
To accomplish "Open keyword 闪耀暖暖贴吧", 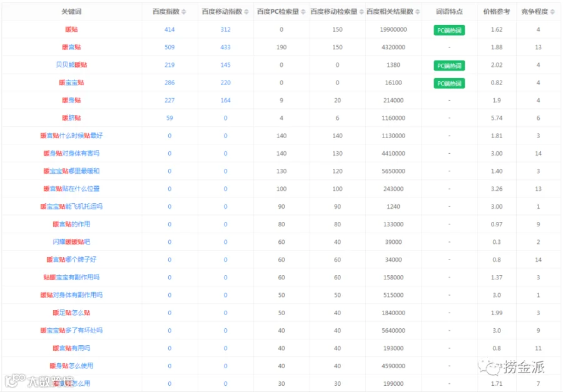I will tap(71, 241).
